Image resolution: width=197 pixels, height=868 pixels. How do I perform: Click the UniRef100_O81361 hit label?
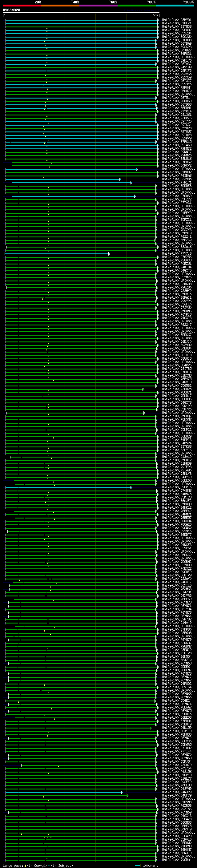coord(176,115)
